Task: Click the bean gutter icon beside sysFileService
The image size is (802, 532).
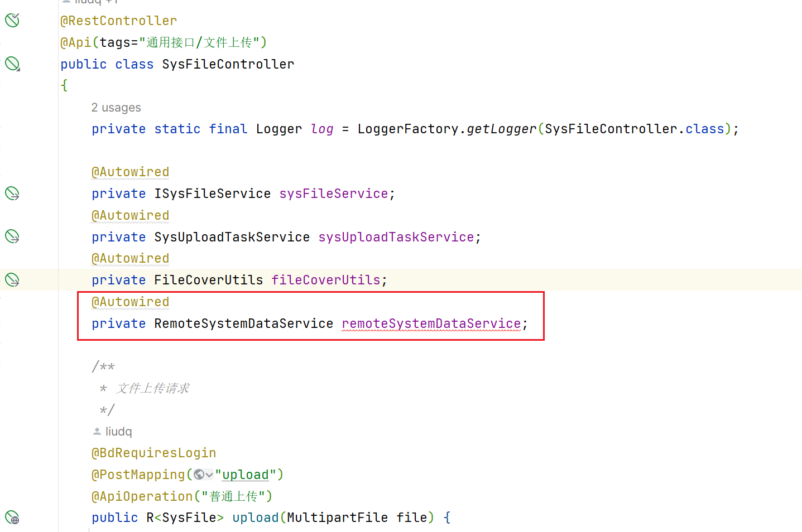Action: coord(12,194)
